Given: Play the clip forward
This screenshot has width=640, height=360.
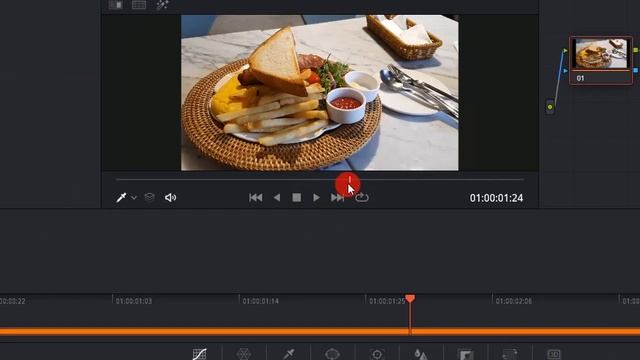Looking at the screenshot, I should click(316, 198).
